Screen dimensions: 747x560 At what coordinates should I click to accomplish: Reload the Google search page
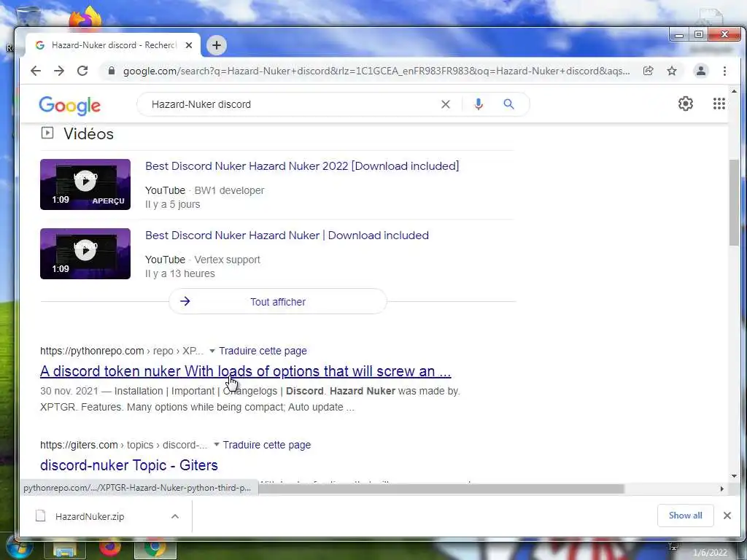click(x=82, y=71)
